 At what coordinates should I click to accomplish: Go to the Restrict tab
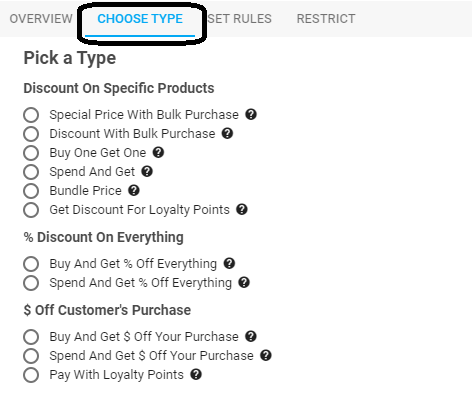(x=326, y=19)
